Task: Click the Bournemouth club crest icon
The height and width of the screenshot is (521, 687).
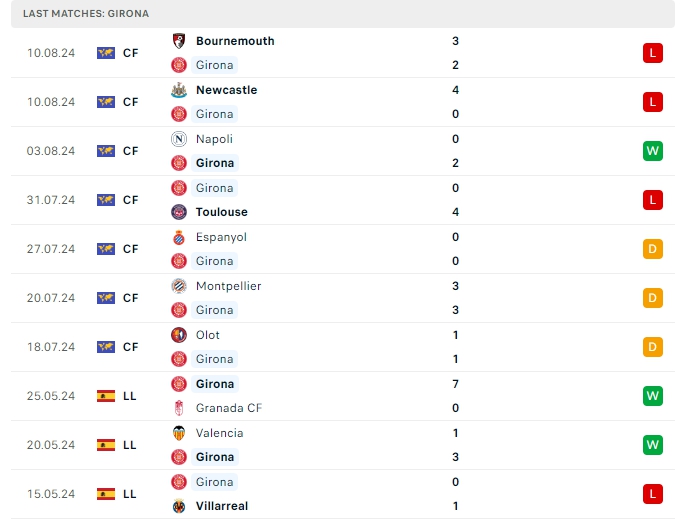Action: click(x=179, y=41)
